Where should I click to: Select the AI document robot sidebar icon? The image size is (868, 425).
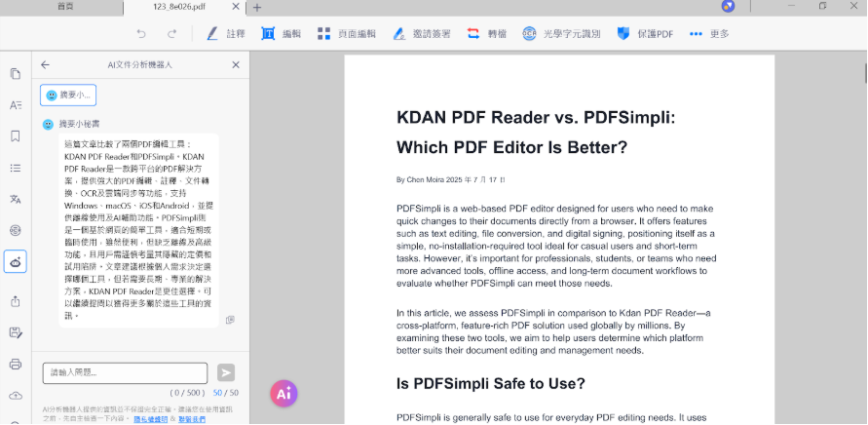coord(16,261)
